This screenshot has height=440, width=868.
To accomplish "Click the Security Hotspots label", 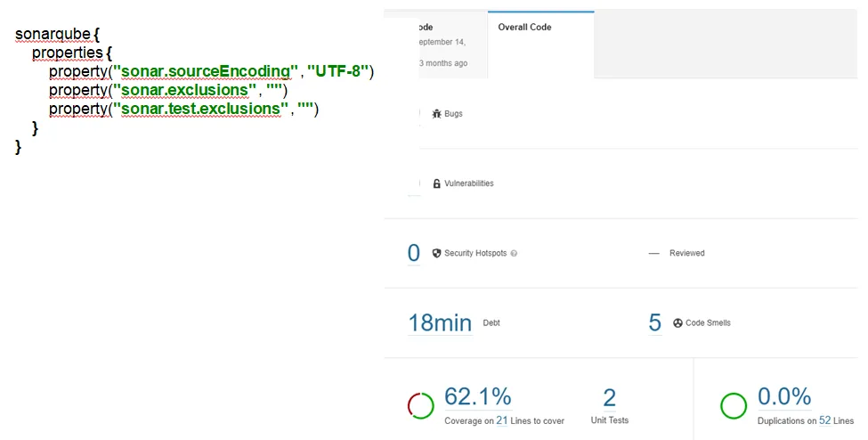I will tap(475, 253).
